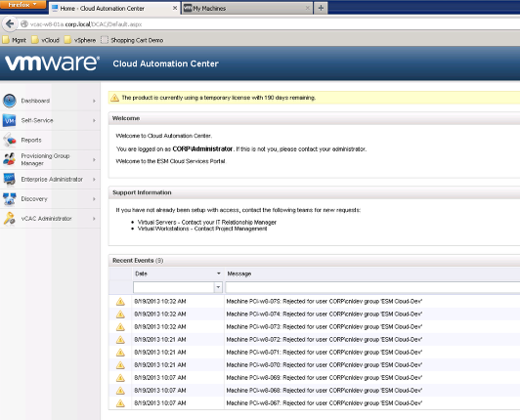Screen dimensions: 520x420
Task: Click warning icon for PCI-w8-068 event
Action: pos(120,391)
